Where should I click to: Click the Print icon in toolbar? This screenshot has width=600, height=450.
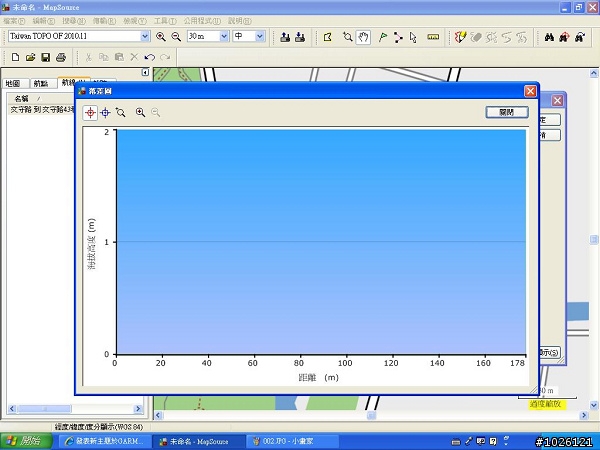tap(61, 57)
